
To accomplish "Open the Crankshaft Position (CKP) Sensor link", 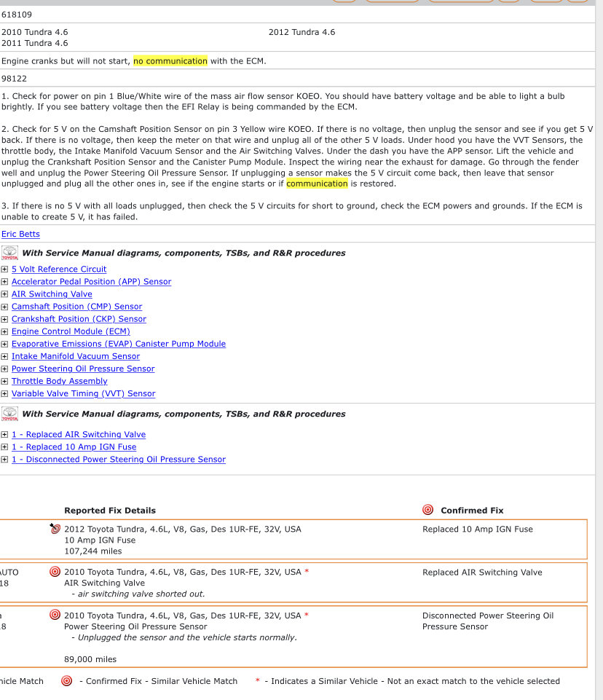I will (x=79, y=319).
